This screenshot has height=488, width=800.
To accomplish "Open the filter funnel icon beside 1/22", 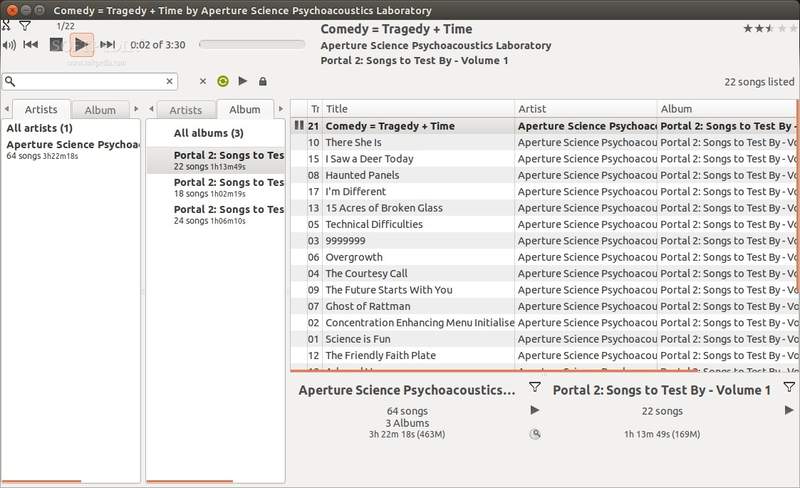I will [x=24, y=26].
